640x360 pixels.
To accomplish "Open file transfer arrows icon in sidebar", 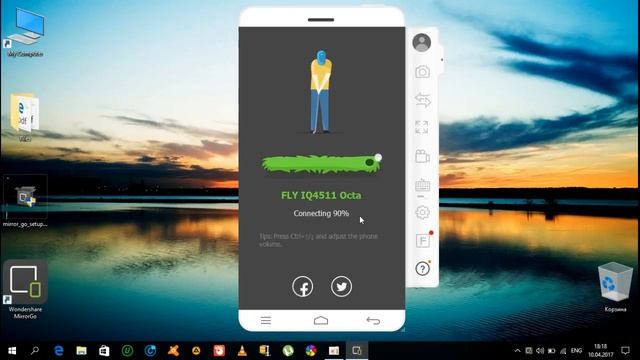I will [x=422, y=100].
